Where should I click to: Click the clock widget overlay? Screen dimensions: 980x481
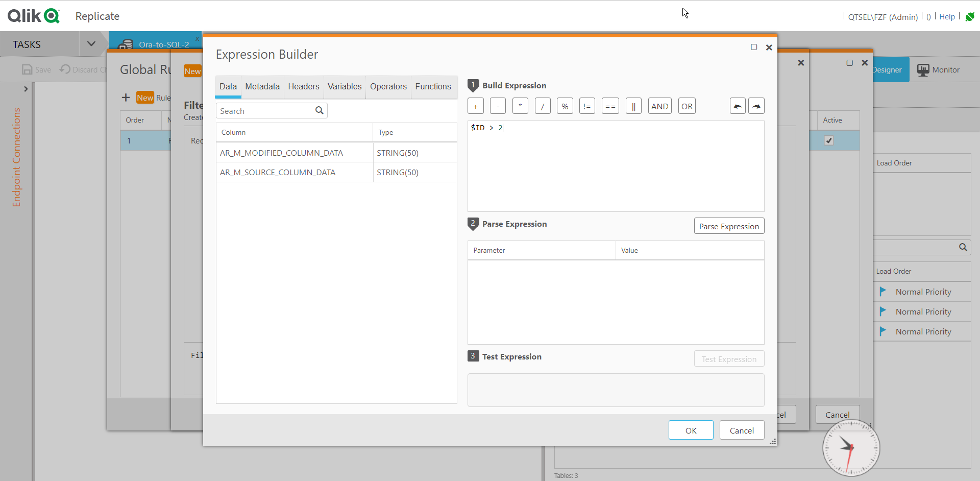pos(851,448)
